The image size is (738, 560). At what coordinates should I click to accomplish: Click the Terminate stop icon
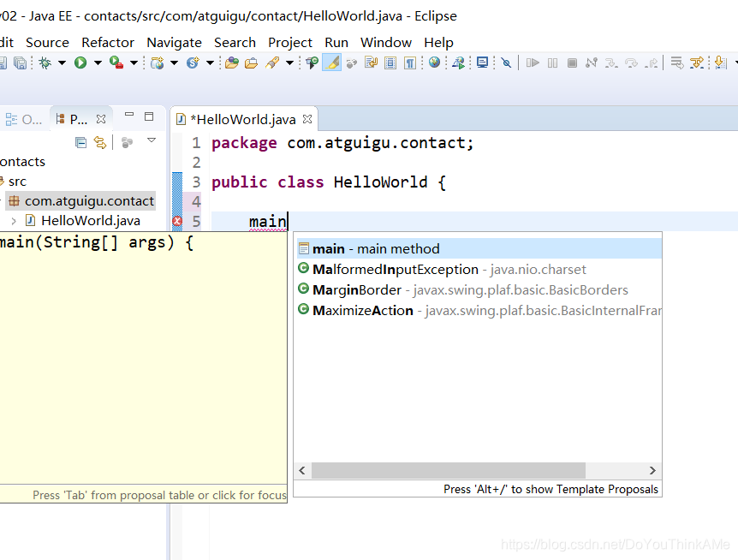pos(572,63)
